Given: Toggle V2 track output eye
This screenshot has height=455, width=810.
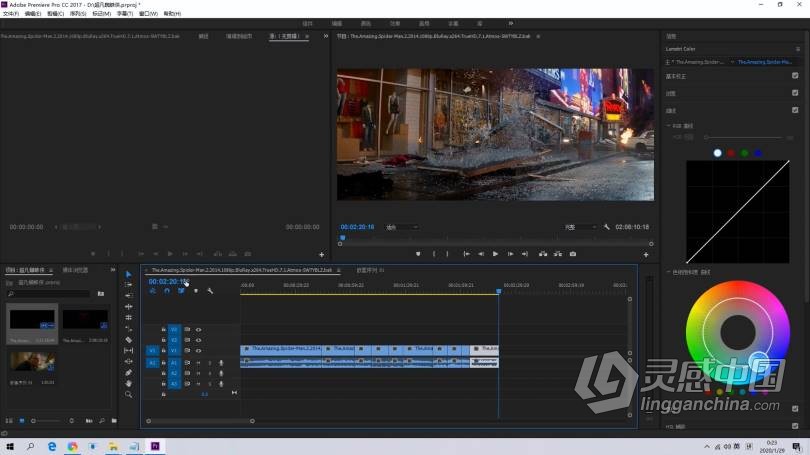Looking at the screenshot, I should point(198,340).
